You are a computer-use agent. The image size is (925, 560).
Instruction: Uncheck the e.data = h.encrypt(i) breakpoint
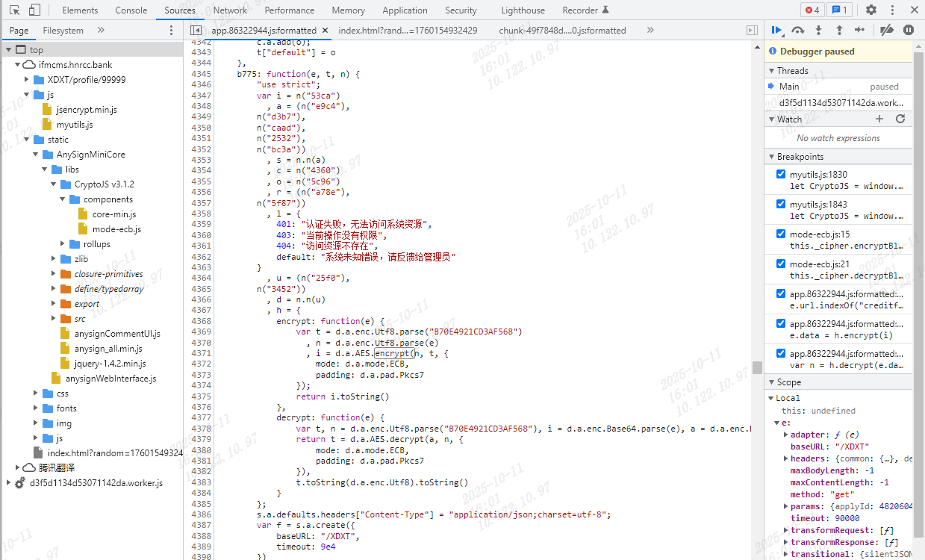(x=781, y=324)
